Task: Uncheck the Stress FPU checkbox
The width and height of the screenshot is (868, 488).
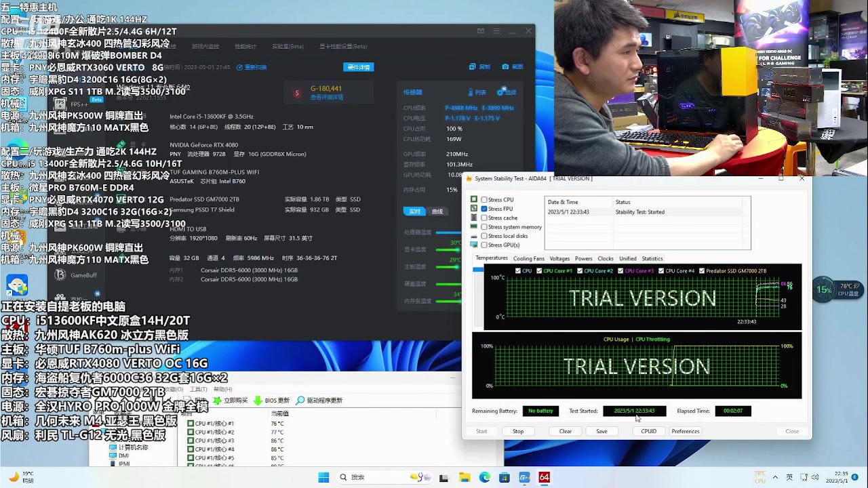Action: (484, 209)
